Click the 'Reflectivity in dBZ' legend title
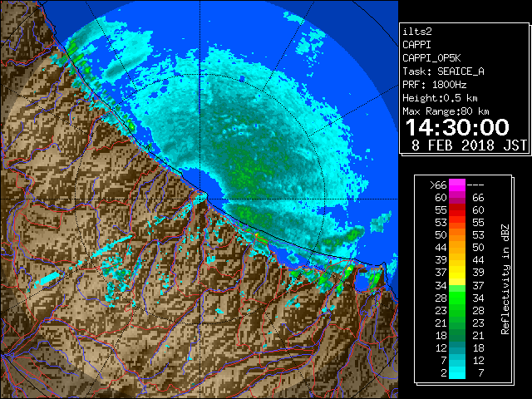Screen dimensions: 532x399 [x=505, y=279]
